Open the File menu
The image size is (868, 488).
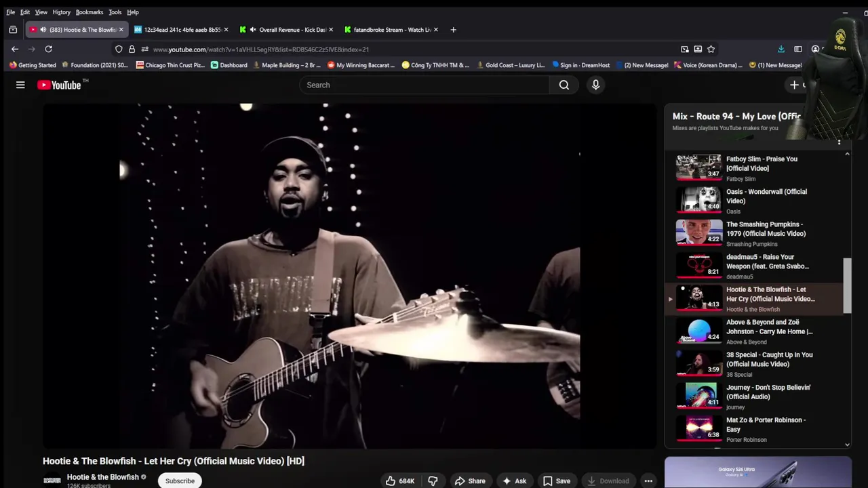[x=11, y=12]
